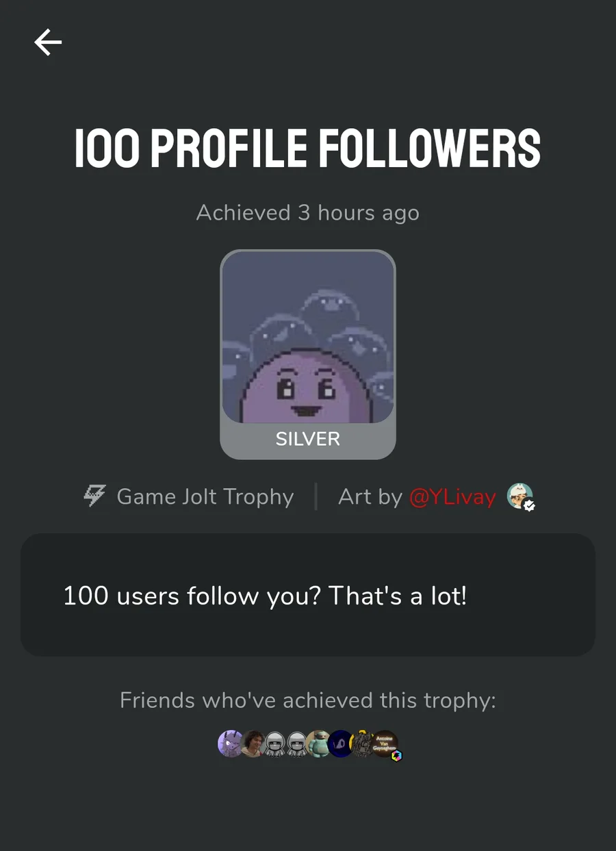616x851 pixels.
Task: Open the purple wolf friend avatar
Action: coord(229,743)
